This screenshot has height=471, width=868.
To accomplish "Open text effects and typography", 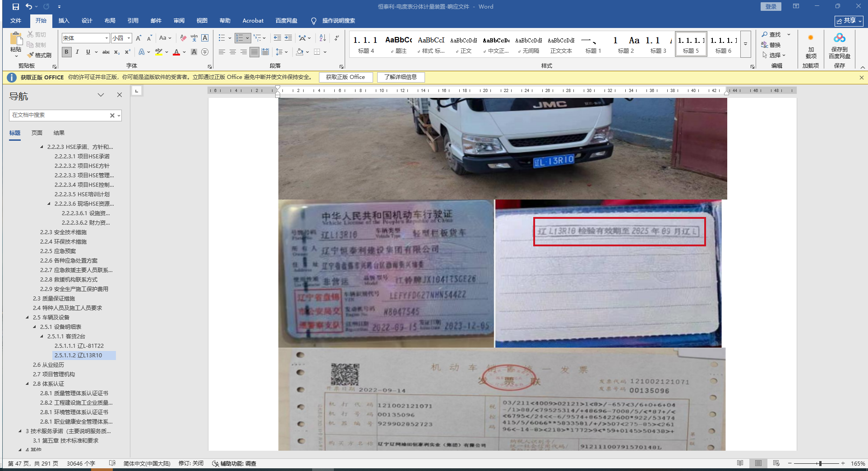I will pyautogui.click(x=142, y=52).
